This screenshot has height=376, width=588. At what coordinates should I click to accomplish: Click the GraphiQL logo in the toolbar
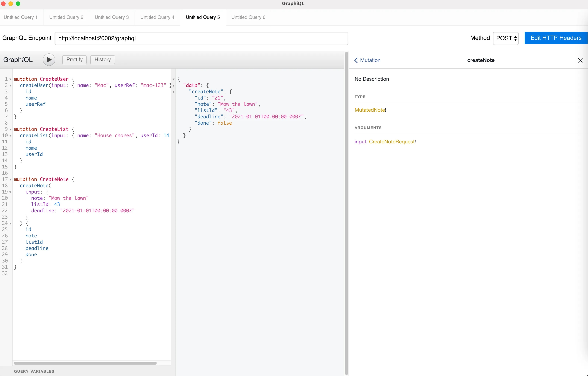click(18, 60)
